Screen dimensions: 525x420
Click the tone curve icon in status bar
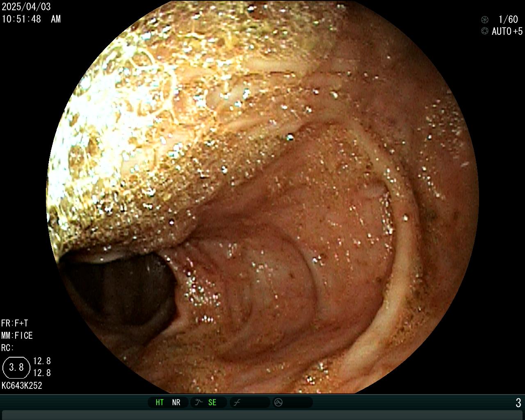coord(237,402)
